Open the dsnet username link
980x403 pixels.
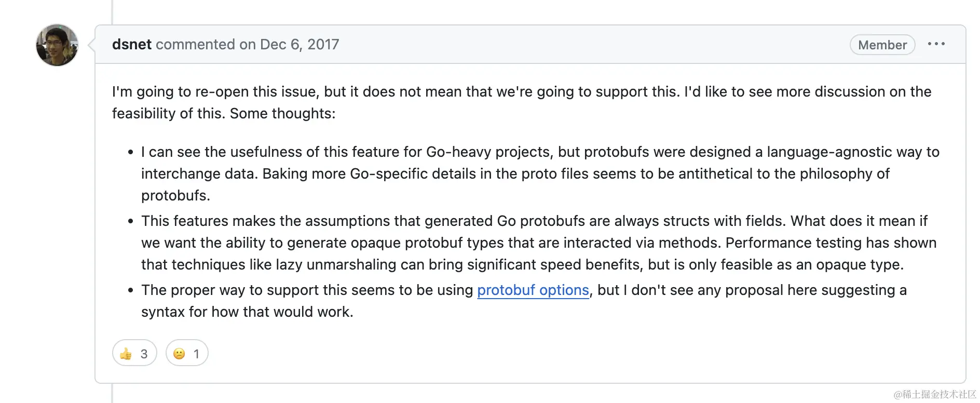point(132,44)
